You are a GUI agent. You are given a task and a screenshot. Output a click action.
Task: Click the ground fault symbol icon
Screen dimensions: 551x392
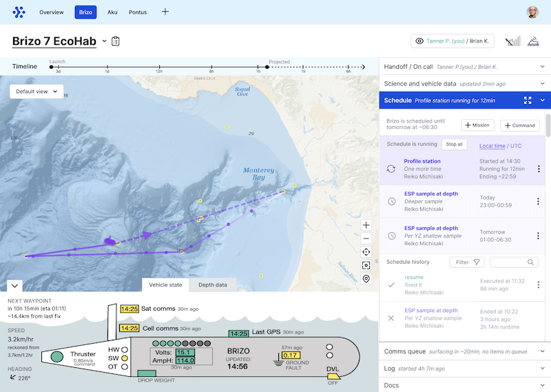click(x=278, y=360)
